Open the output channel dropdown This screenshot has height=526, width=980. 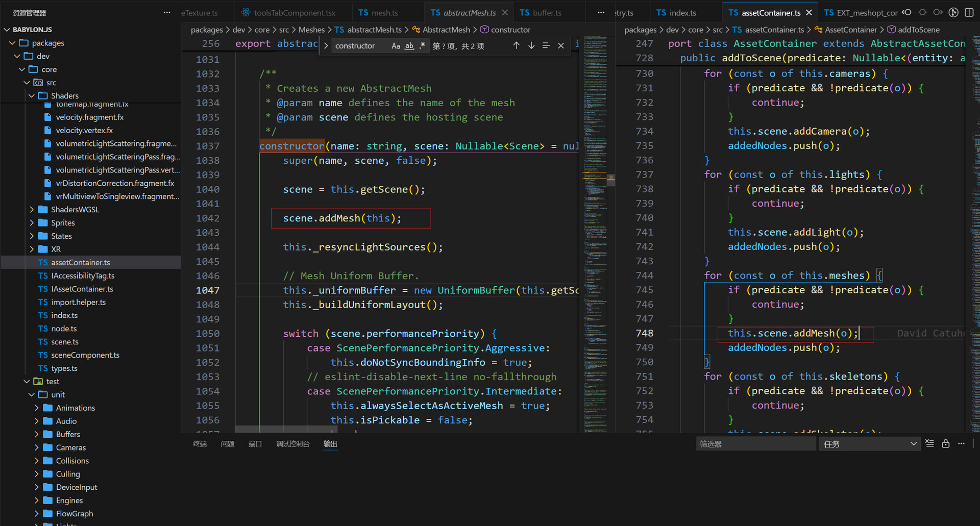(x=869, y=444)
